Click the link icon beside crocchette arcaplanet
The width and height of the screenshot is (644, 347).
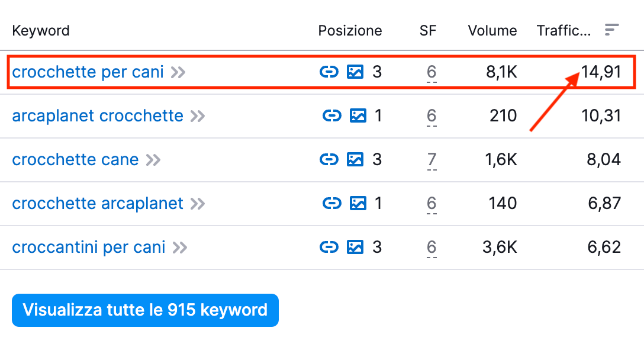tap(331, 203)
